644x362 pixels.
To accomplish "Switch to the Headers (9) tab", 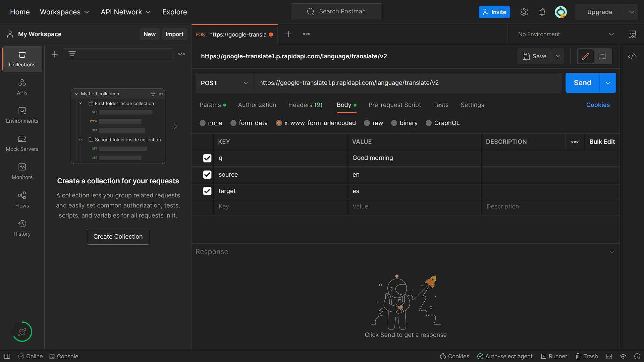I will click(305, 105).
